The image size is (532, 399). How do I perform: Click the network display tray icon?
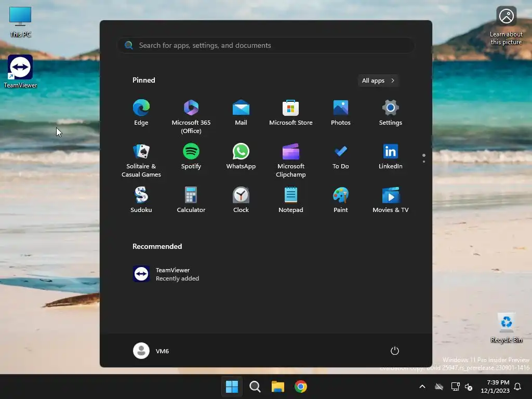point(455,387)
